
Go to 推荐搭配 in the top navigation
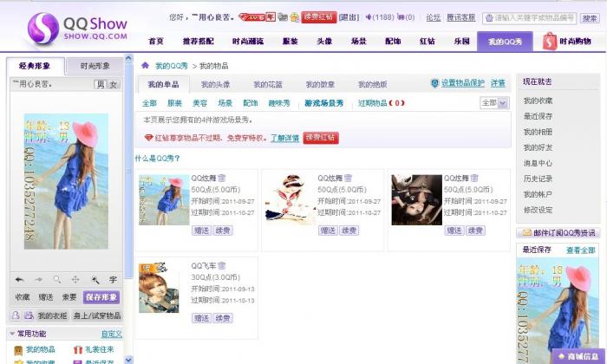click(199, 41)
